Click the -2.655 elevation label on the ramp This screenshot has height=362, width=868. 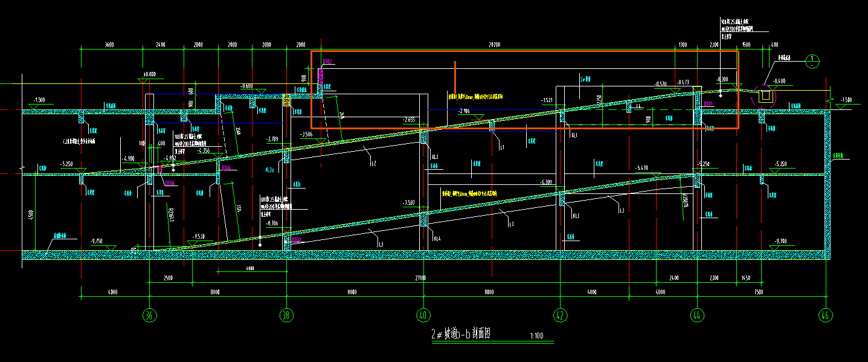coord(408,120)
